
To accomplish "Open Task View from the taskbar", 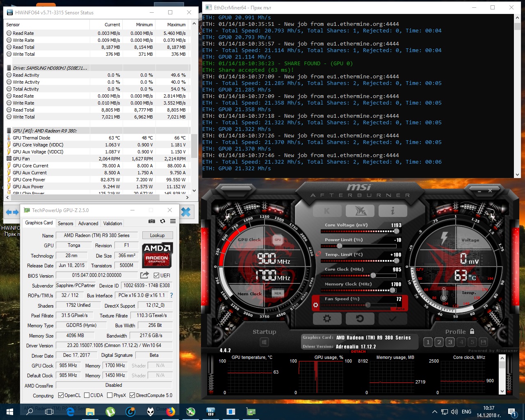I will 49,411.
